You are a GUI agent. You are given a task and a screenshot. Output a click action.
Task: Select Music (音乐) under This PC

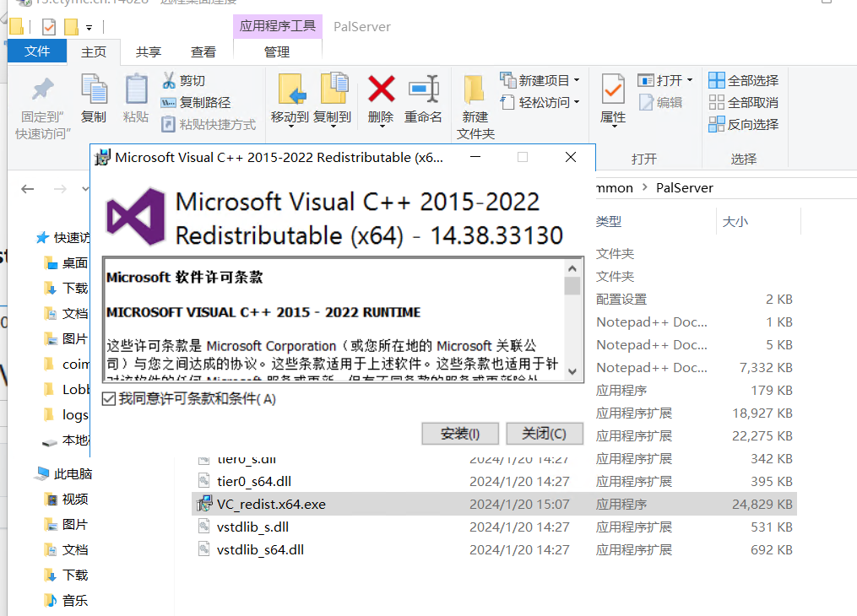pyautogui.click(x=67, y=601)
